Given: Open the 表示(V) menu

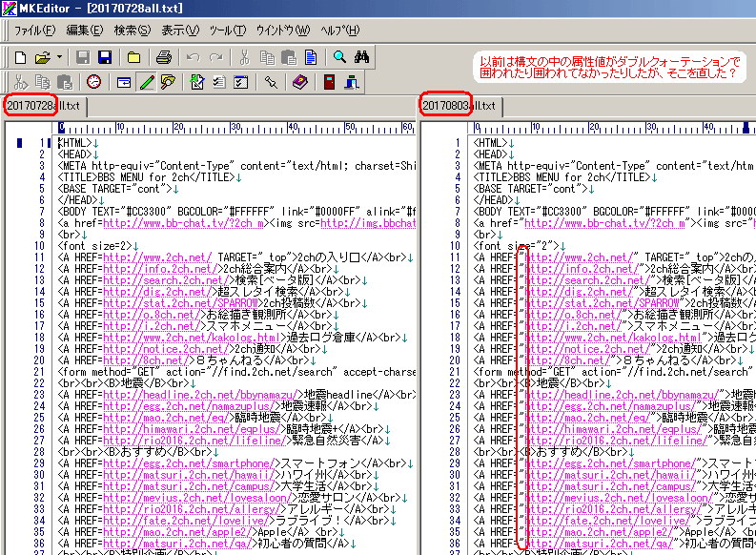Looking at the screenshot, I should pos(180,31).
